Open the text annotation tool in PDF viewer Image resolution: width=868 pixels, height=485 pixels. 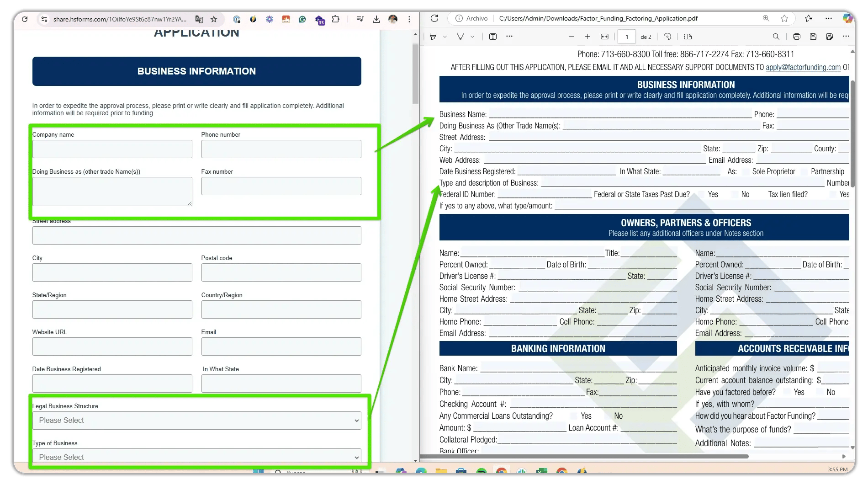point(492,36)
